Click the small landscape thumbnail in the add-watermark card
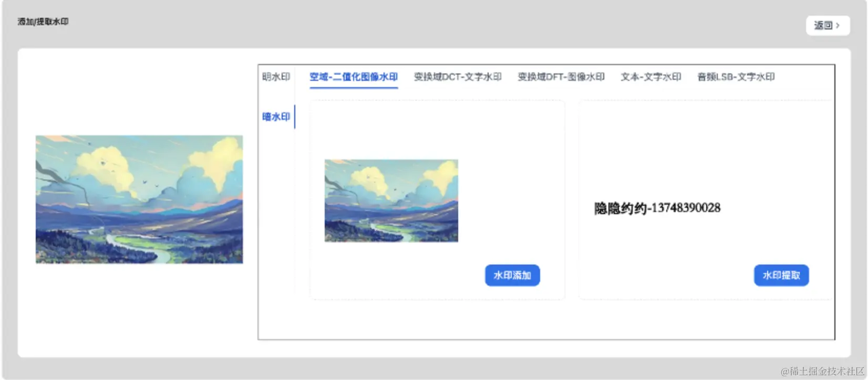The image size is (868, 380). (391, 200)
